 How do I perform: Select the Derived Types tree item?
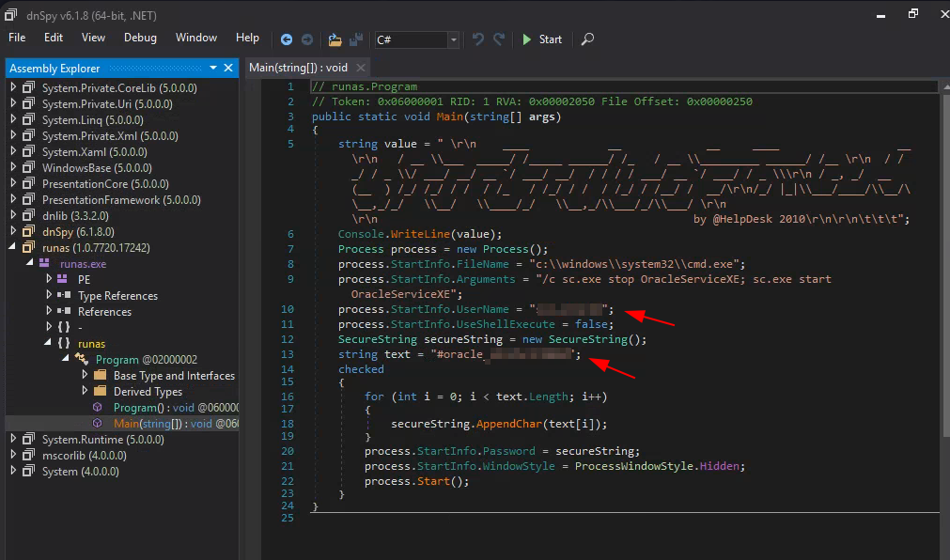[148, 392]
